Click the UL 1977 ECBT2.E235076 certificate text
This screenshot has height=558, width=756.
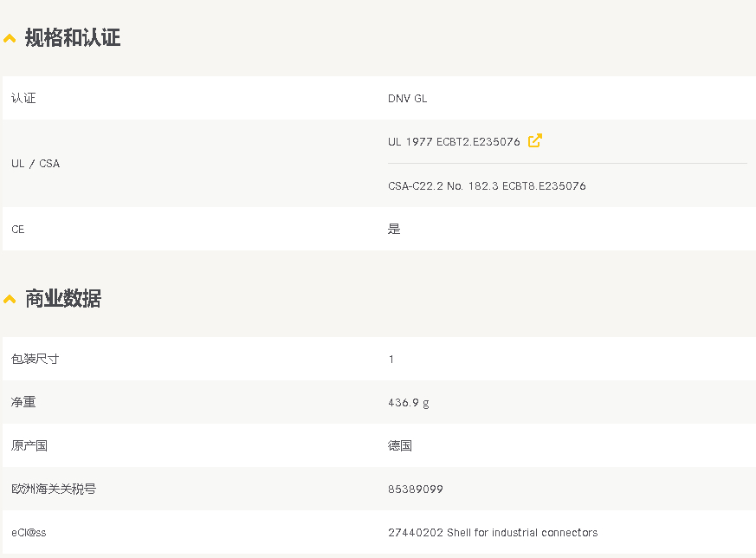tap(454, 141)
